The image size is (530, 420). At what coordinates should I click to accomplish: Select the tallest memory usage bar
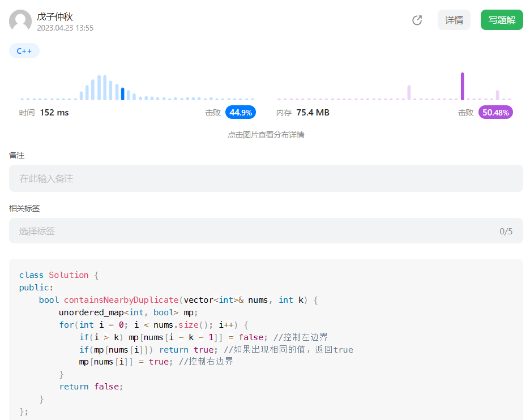462,85
